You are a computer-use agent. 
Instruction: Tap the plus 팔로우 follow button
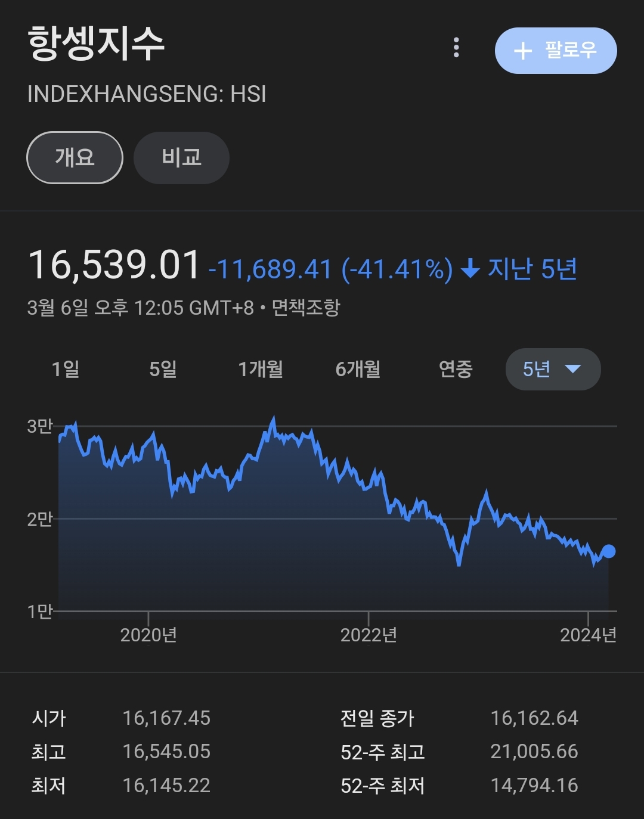[556, 51]
